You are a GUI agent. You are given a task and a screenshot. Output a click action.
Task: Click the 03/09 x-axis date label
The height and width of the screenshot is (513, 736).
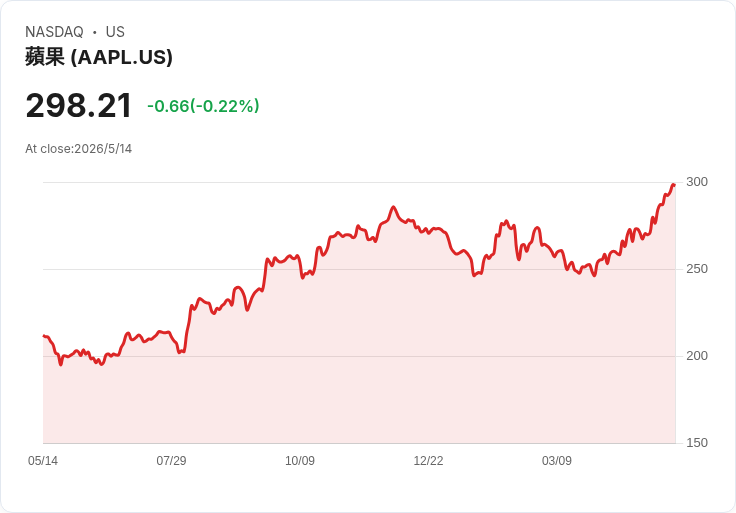tap(557, 460)
